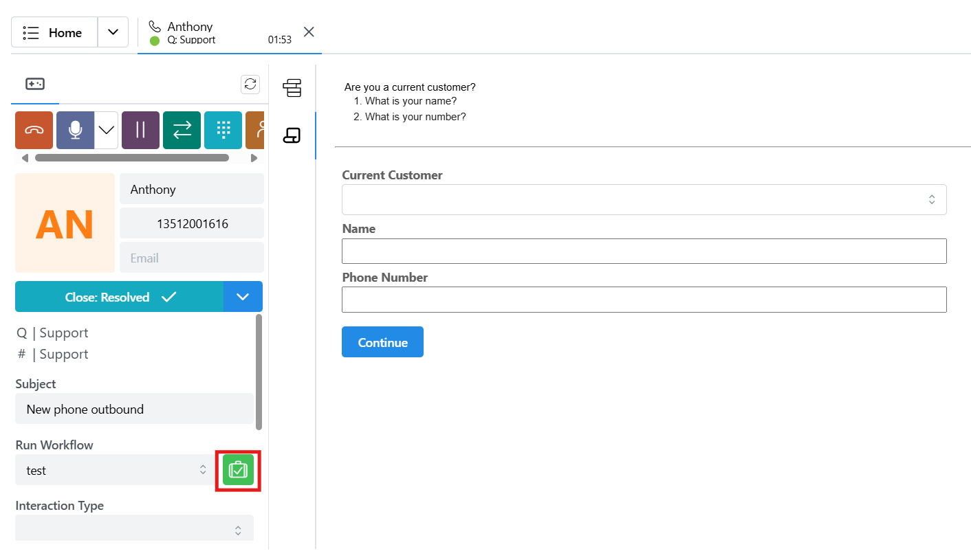Screen dimensions: 971x560
Task: Open the Current Customer dropdown
Action: (x=644, y=199)
